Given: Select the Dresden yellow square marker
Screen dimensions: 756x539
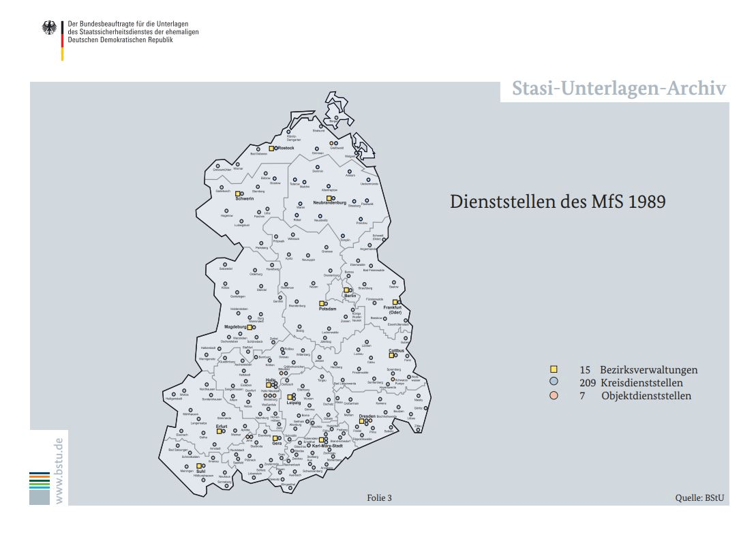Looking at the screenshot, I should 362,420.
